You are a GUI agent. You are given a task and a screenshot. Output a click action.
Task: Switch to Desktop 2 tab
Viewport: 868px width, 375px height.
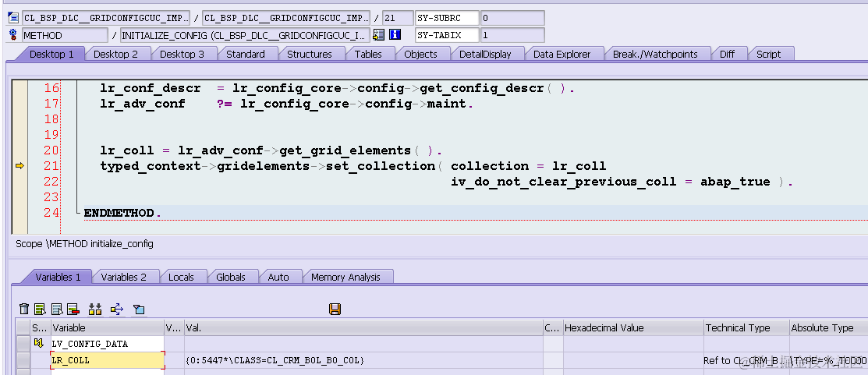click(115, 55)
